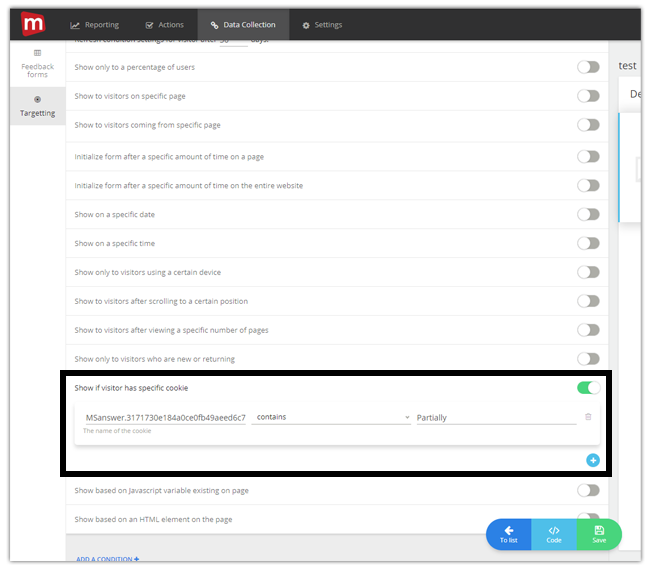Toggle Show to visitors coming from specific page
The width and height of the screenshot is (650, 574).
point(588,125)
